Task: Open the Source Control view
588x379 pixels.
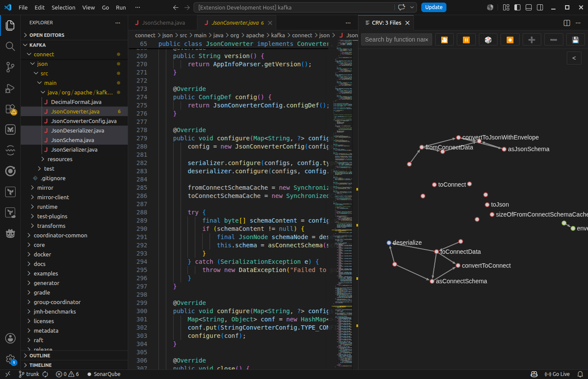Action: [10, 67]
